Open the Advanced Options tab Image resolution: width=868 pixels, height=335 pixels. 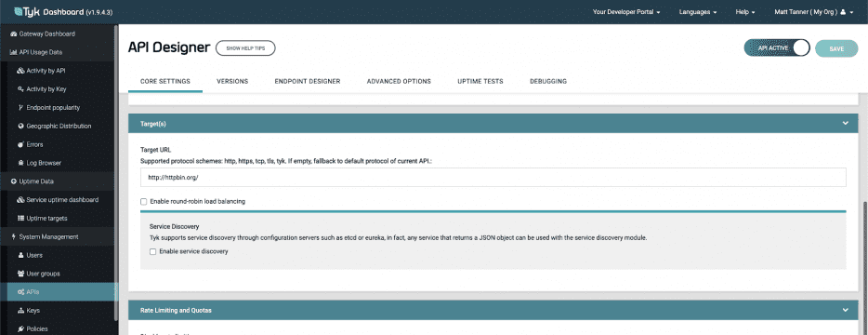click(x=399, y=81)
